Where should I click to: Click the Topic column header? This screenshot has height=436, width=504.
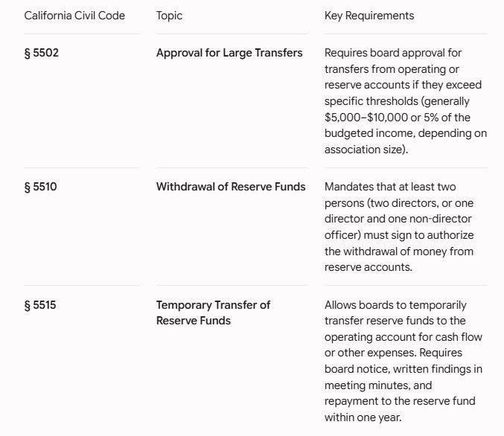169,16
